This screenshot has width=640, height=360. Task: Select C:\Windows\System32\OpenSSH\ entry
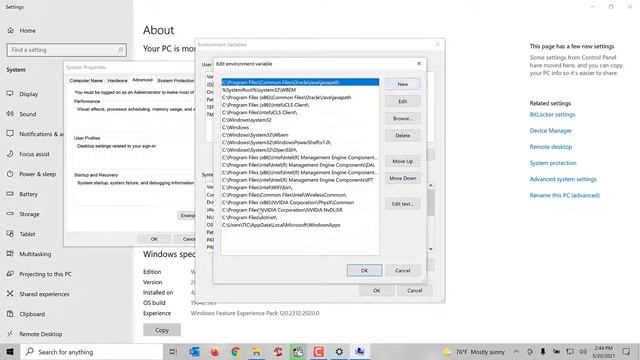pos(300,150)
